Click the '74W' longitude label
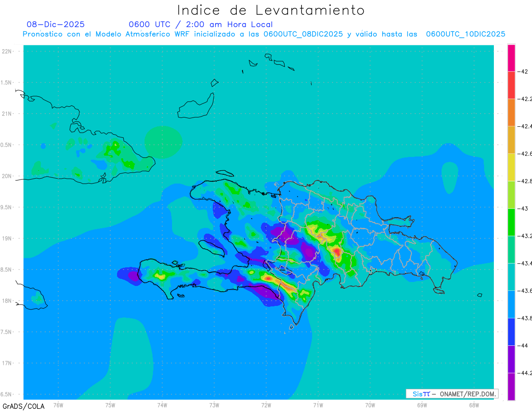 tap(162, 405)
